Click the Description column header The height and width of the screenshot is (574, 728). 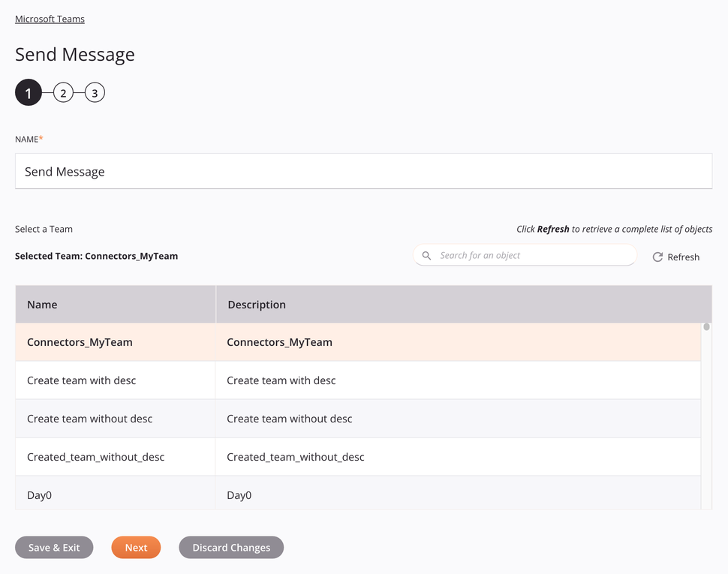point(257,304)
